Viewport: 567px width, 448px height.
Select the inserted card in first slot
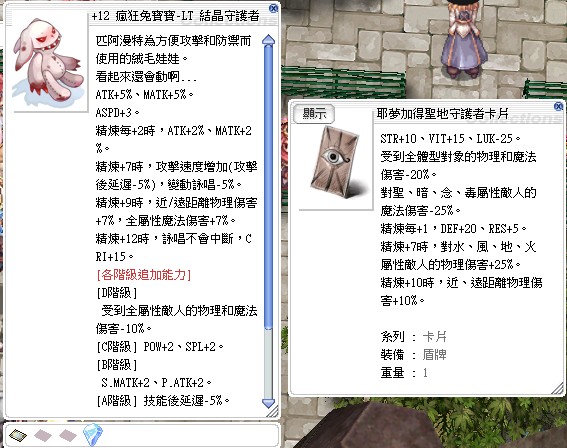click(x=18, y=435)
